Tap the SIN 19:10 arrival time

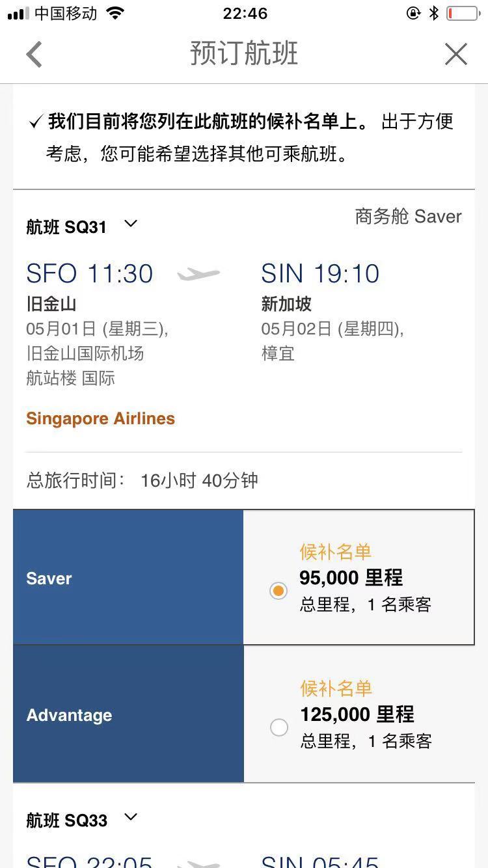point(320,274)
